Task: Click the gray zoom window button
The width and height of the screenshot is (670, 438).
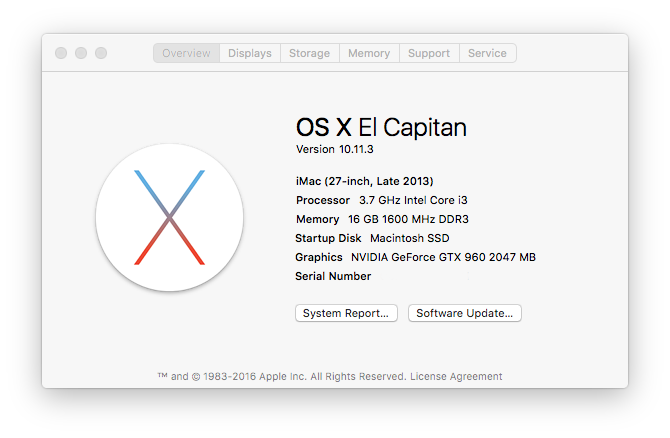Action: click(101, 53)
